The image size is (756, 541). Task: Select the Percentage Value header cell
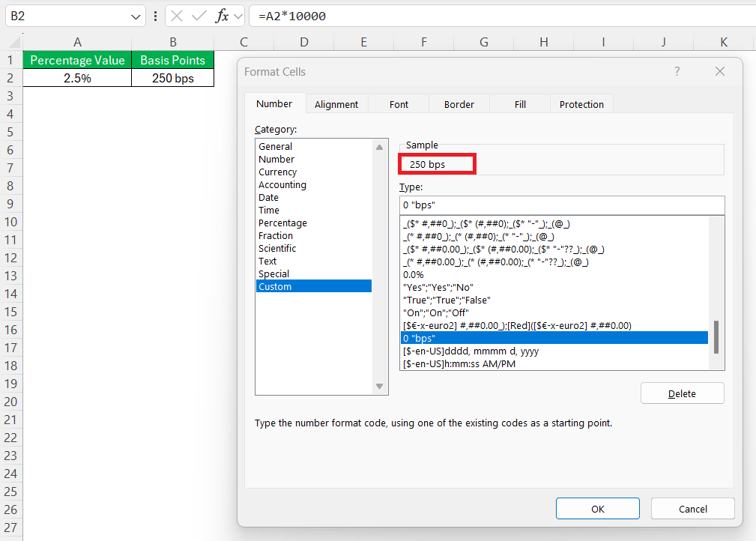[77, 60]
